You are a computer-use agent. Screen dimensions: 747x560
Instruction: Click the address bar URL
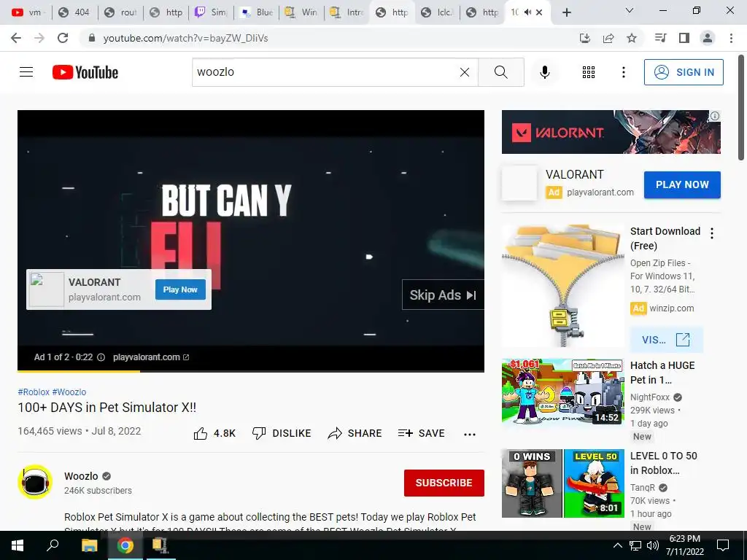186,38
